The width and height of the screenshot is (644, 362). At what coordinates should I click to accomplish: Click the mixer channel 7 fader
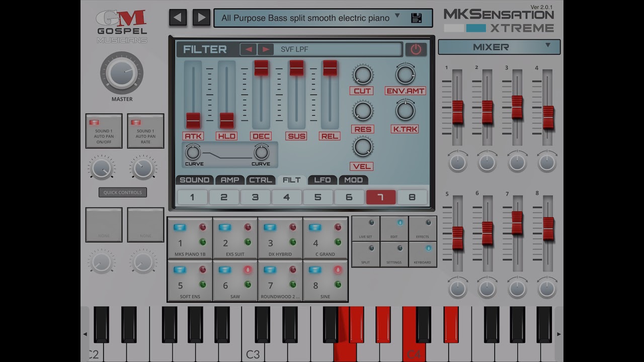pos(517,223)
